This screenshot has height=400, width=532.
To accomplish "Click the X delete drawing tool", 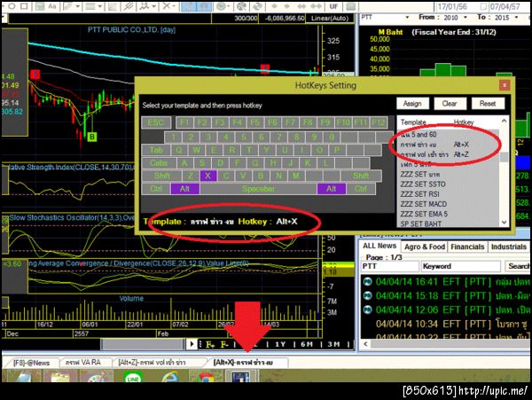I will (167, 6).
